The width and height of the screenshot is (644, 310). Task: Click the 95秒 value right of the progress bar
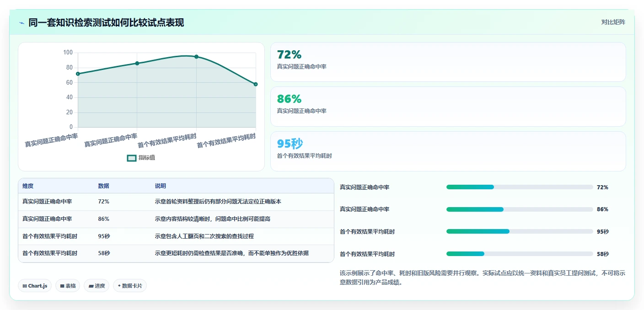point(603,232)
